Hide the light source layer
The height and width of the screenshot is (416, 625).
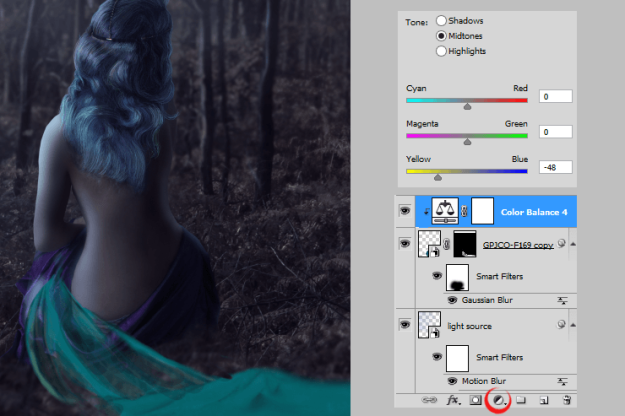click(405, 324)
